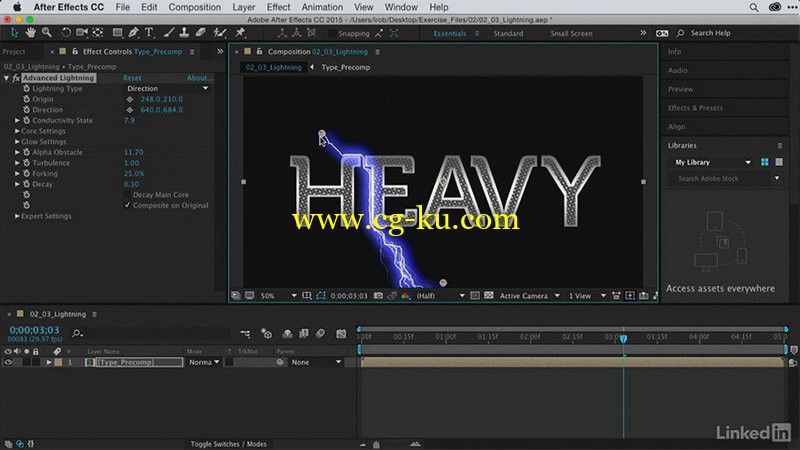Expand Glow Settings group
This screenshot has width=800, height=450.
17,141
